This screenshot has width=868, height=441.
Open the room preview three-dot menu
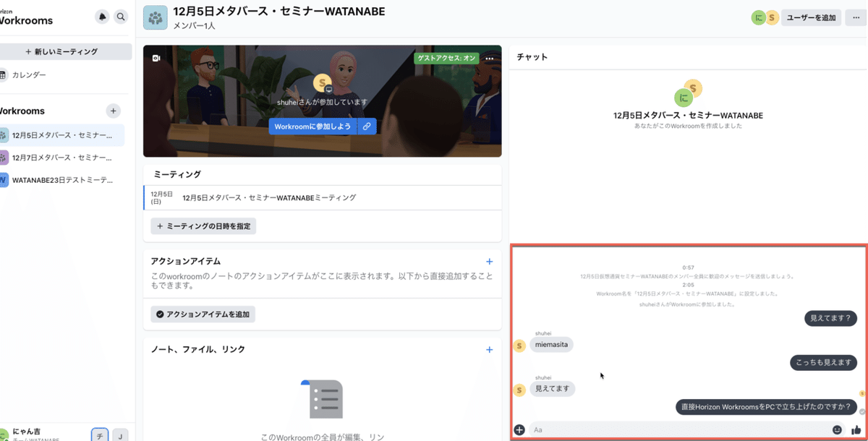click(490, 59)
